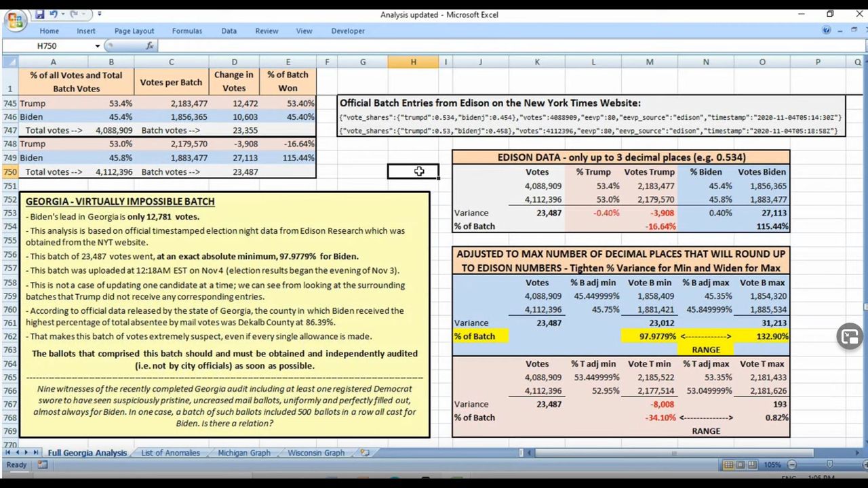Image resolution: width=868 pixels, height=488 pixels.
Task: Switch to the List of Anomalies sheet
Action: click(x=170, y=453)
